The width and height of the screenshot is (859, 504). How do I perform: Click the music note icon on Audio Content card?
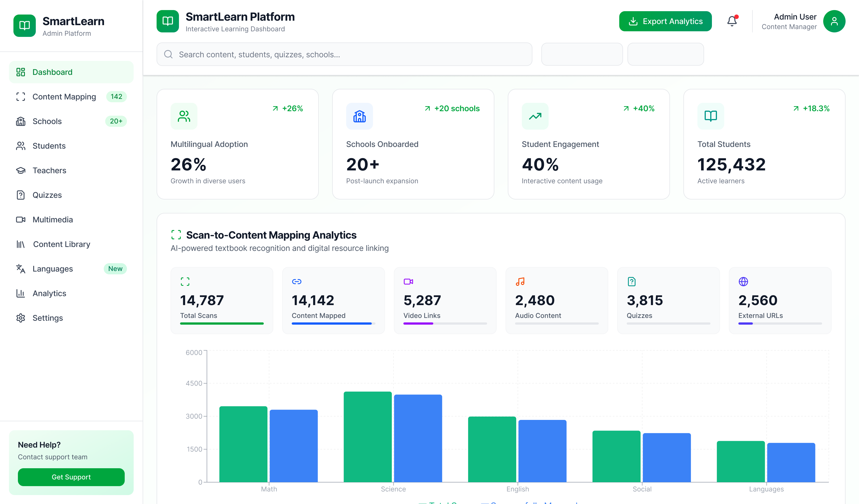(x=520, y=282)
